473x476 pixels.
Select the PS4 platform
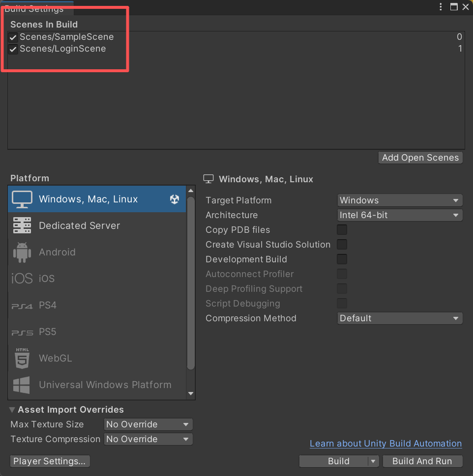pyautogui.click(x=97, y=305)
